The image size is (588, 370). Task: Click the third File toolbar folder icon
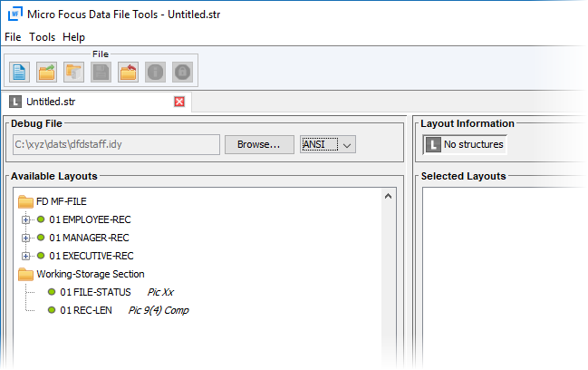(74, 72)
